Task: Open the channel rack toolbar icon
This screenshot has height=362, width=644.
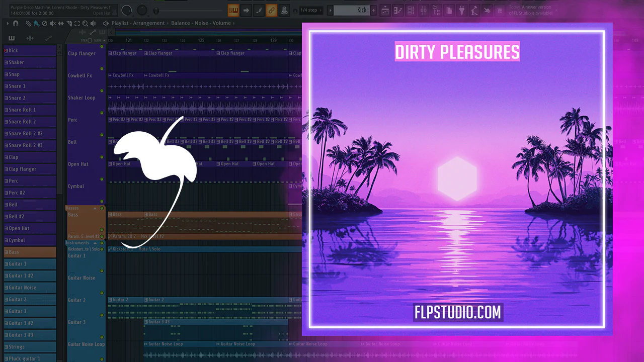Action: 411,10
